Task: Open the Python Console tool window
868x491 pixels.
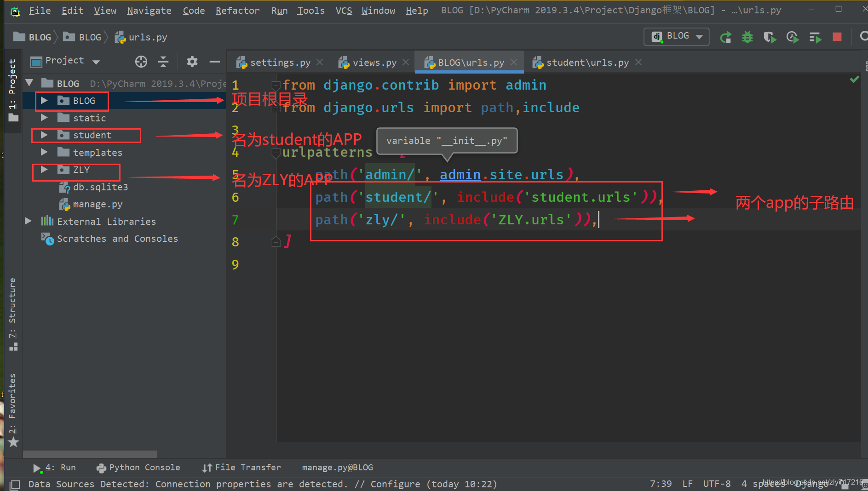Action: pyautogui.click(x=138, y=468)
